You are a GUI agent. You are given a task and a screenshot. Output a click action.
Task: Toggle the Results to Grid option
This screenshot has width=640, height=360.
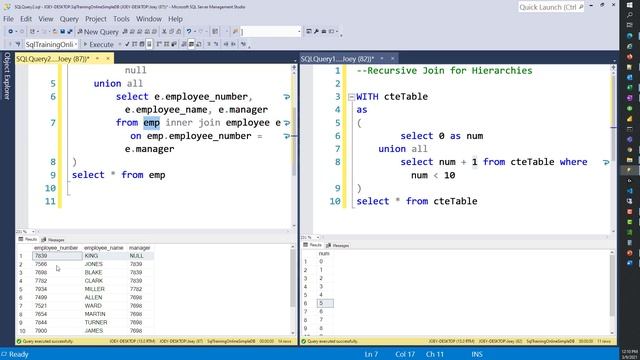click(191, 44)
